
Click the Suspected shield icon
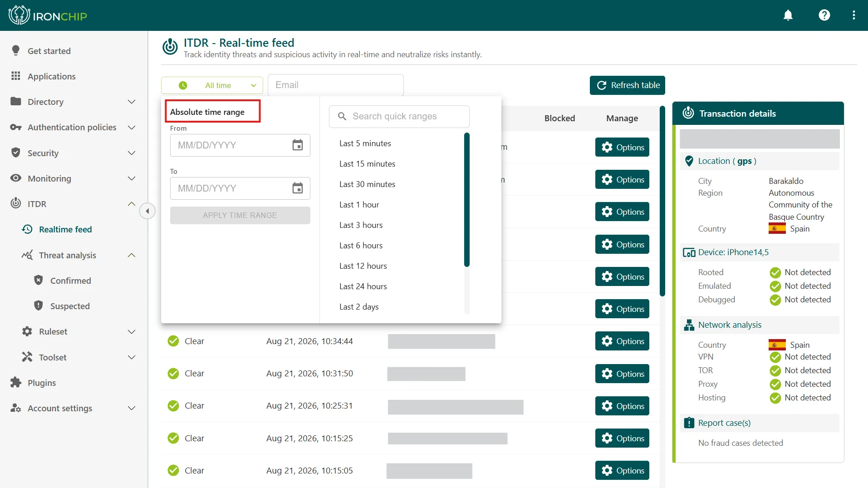[39, 306]
